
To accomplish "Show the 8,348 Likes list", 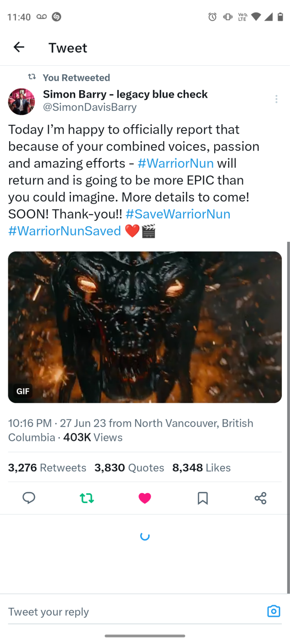I will 201,468.
